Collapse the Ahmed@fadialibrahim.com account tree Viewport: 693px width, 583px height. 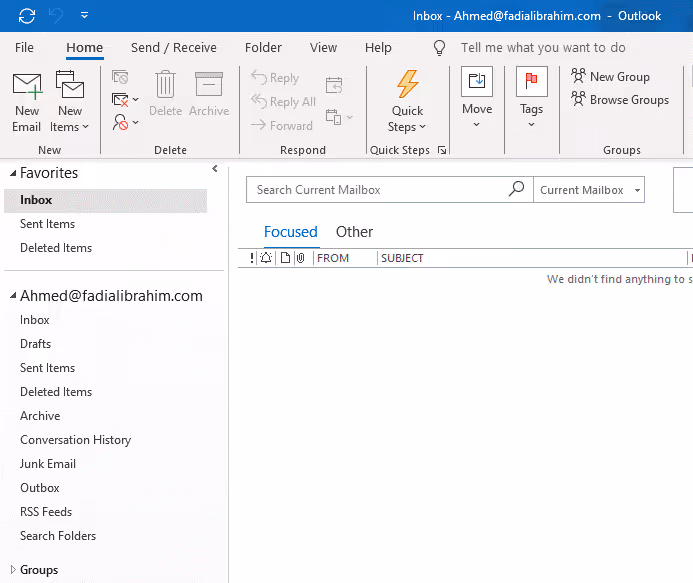tap(13, 296)
